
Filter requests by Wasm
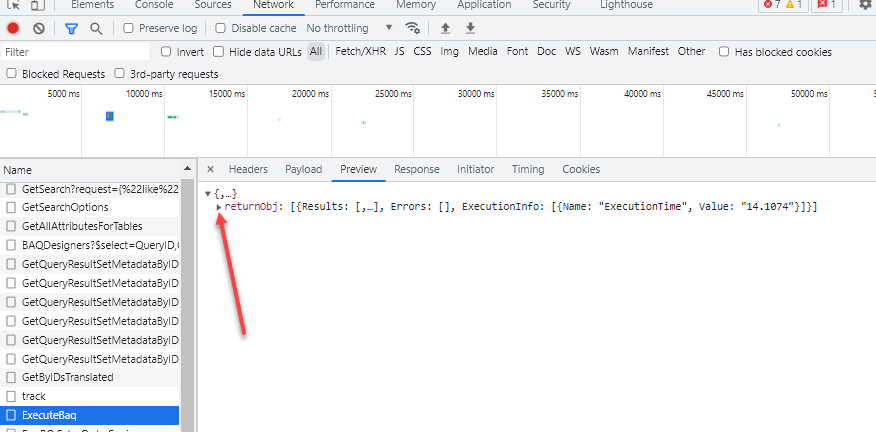[x=604, y=51]
